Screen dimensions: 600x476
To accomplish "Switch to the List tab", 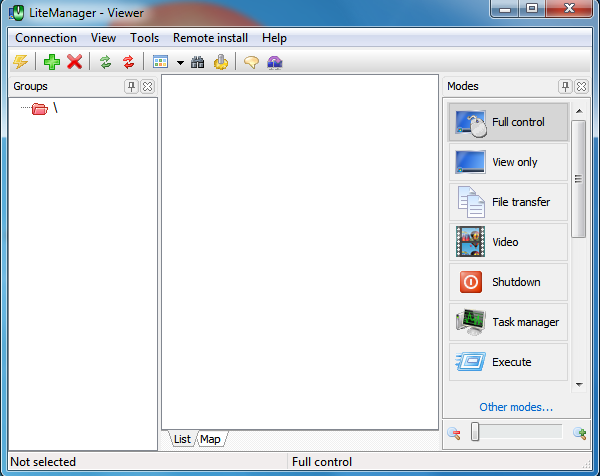I will [x=182, y=439].
